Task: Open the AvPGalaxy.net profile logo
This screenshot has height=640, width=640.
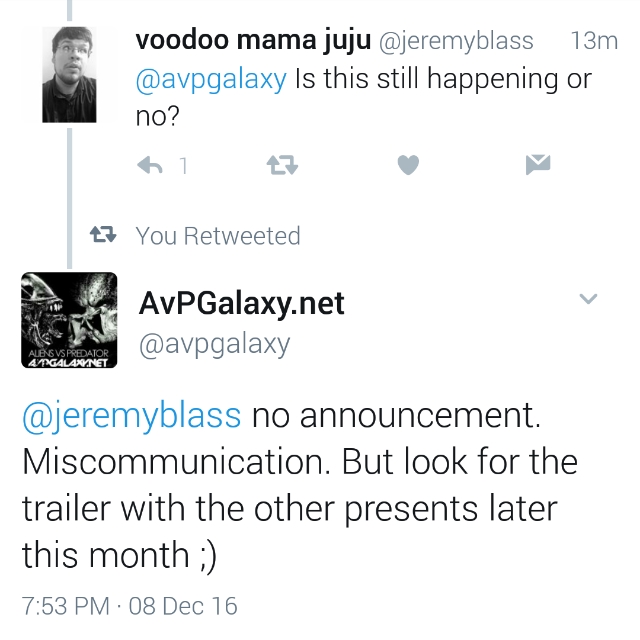Action: [69, 320]
